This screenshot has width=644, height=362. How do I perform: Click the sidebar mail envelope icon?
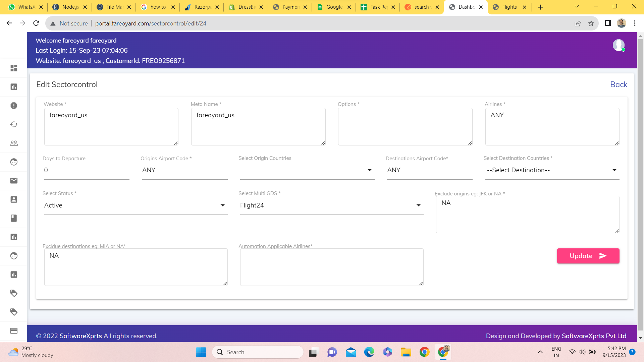pyautogui.click(x=14, y=181)
